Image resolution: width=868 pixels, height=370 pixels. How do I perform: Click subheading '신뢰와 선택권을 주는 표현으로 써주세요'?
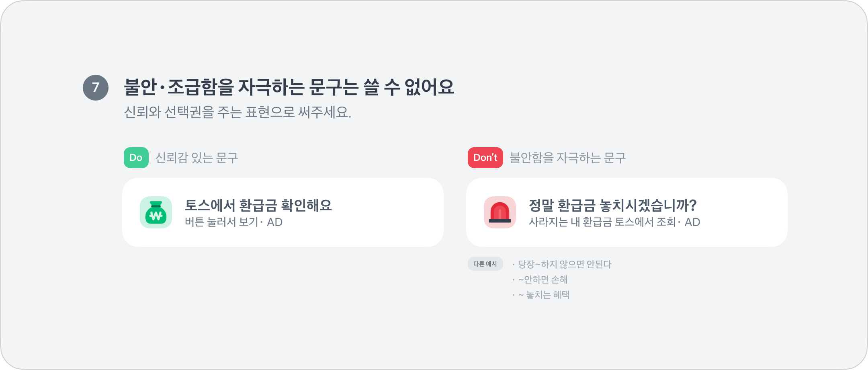point(237,112)
